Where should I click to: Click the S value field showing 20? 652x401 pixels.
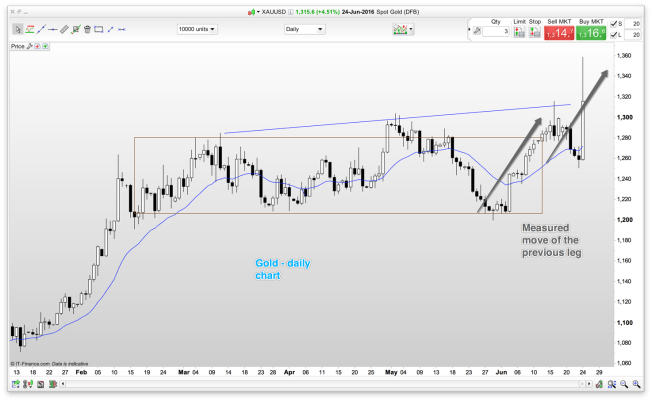[637, 22]
